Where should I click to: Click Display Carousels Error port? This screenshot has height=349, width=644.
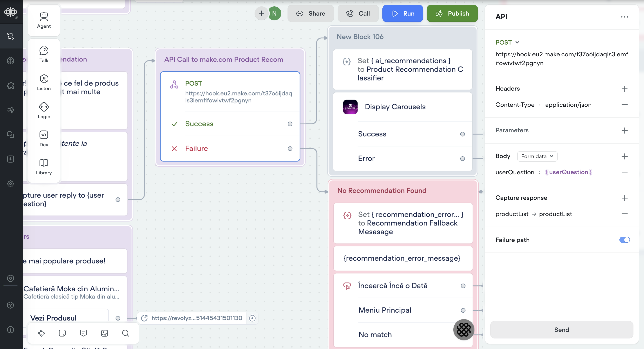click(463, 159)
